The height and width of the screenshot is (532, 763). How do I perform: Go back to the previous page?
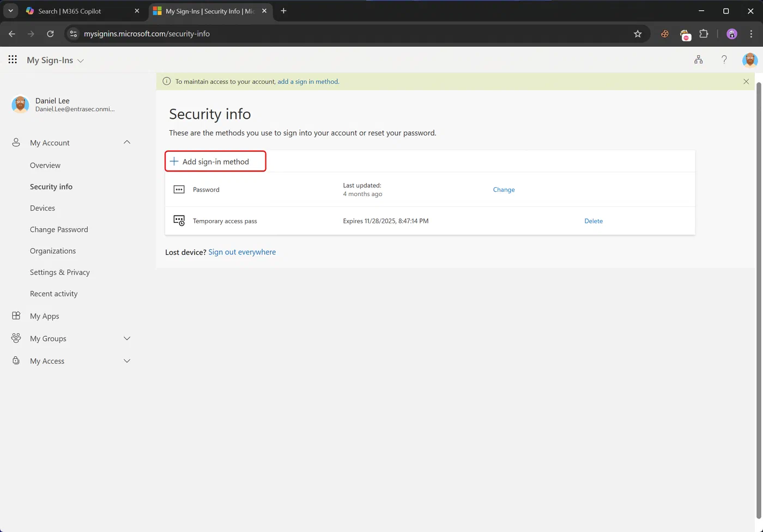[x=12, y=34]
